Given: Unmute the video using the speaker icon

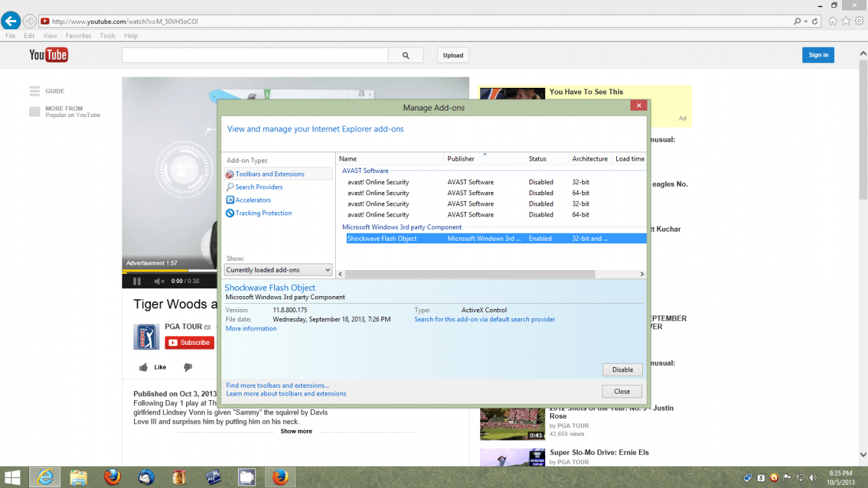Looking at the screenshot, I should tap(159, 281).
